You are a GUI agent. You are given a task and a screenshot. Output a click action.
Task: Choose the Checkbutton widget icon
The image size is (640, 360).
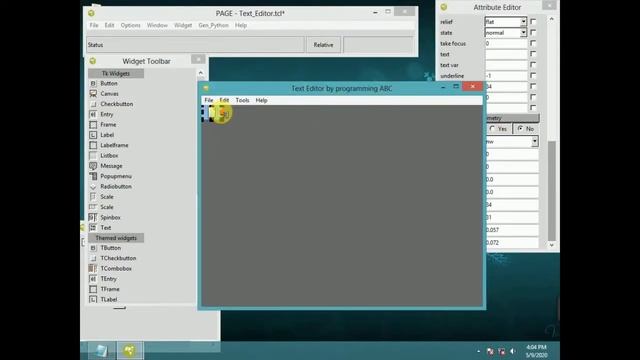[x=93, y=104]
